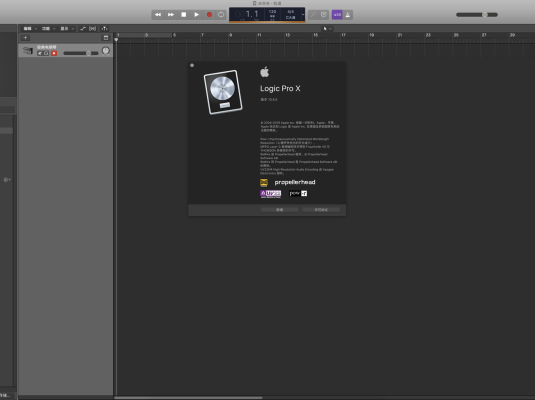Open the Edit menu in the tracks area
Screen dimensions: 535x400
[29, 29]
